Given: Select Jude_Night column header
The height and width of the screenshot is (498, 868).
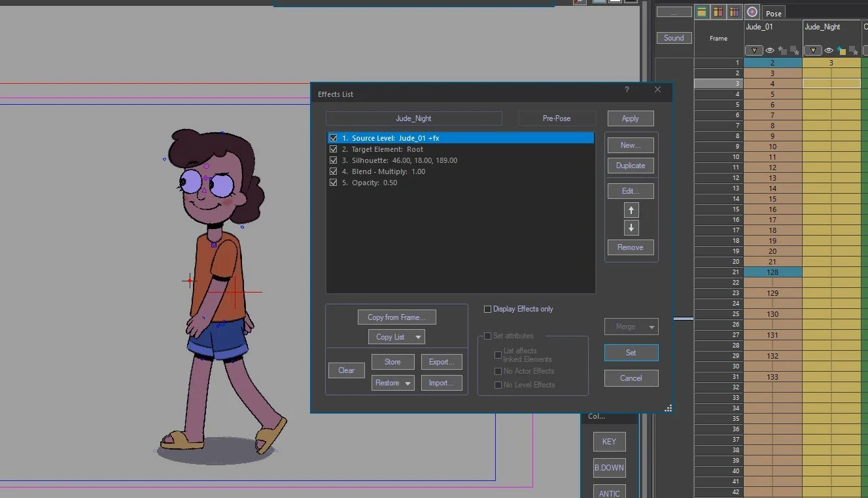Looking at the screenshot, I should click(x=822, y=27).
